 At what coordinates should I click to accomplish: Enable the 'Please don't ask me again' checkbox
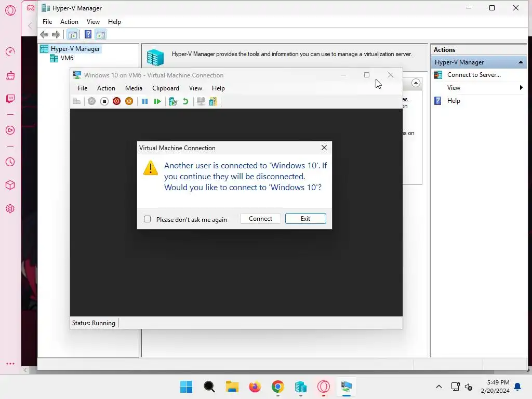(147, 219)
